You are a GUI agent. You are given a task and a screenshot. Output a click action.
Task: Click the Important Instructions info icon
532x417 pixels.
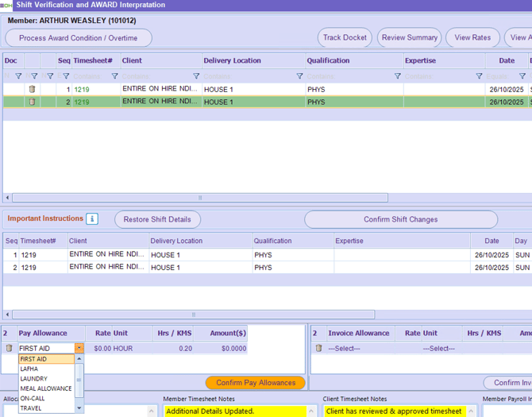click(92, 219)
